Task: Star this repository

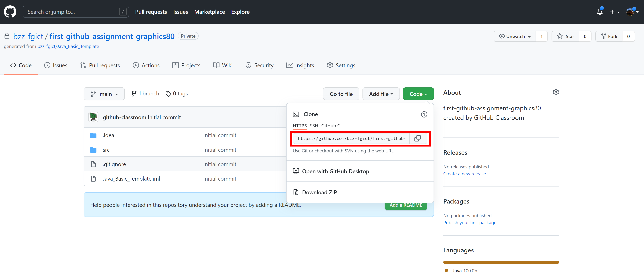Action: [x=565, y=36]
